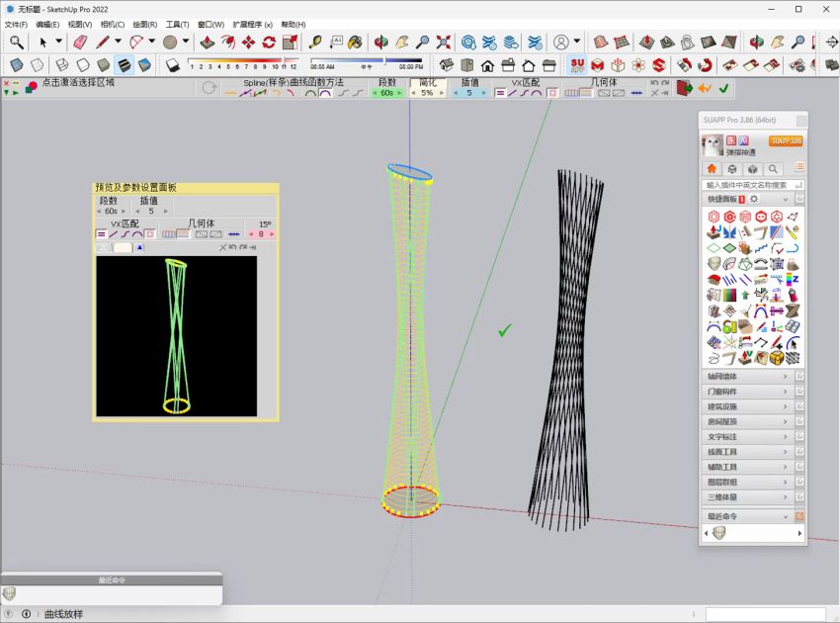Activate the Rotate tool
The width and height of the screenshot is (840, 623).
[269, 43]
